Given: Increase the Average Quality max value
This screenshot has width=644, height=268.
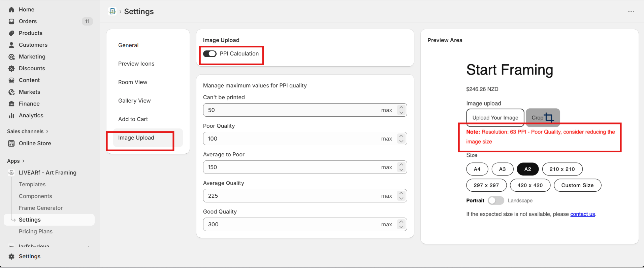Looking at the screenshot, I should coord(401,193).
